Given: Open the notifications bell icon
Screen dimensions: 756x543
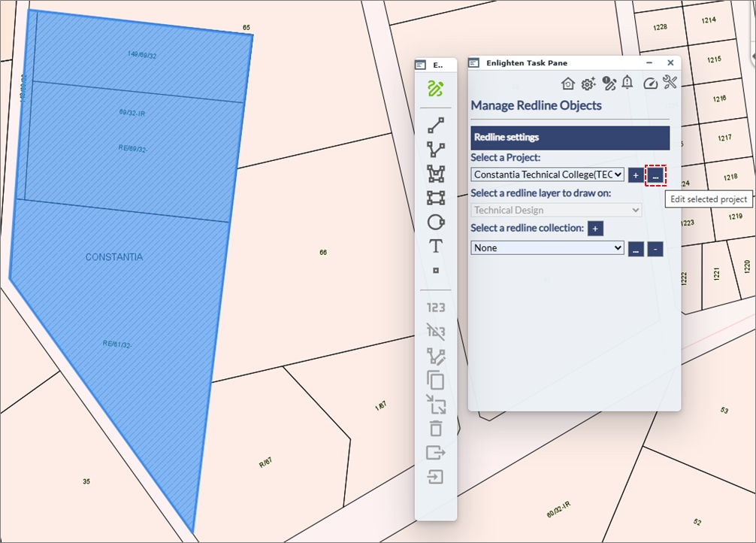Looking at the screenshot, I should click(x=627, y=83).
